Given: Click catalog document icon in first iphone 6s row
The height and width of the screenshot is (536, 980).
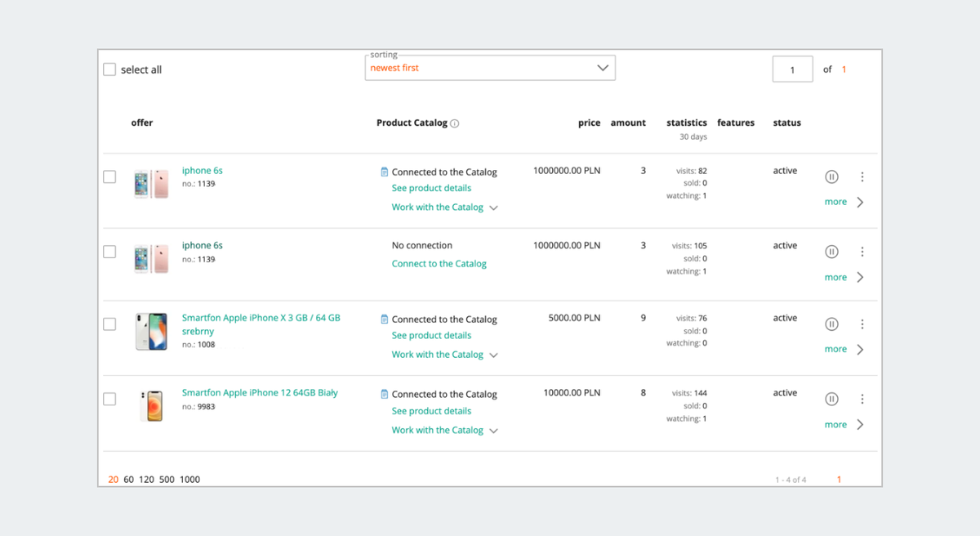Looking at the screenshot, I should tap(385, 172).
